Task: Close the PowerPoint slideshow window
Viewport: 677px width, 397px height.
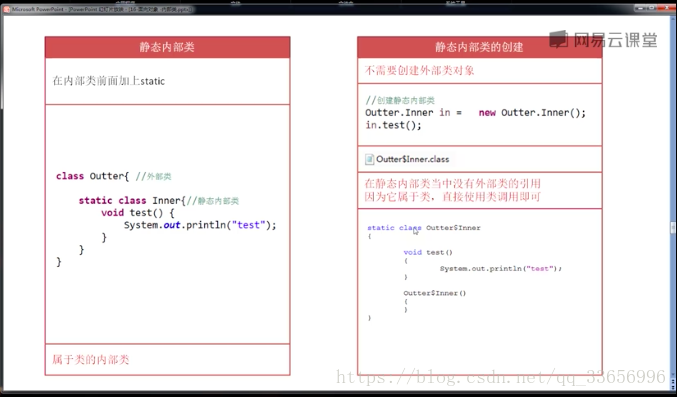Action: tap(665, 8)
